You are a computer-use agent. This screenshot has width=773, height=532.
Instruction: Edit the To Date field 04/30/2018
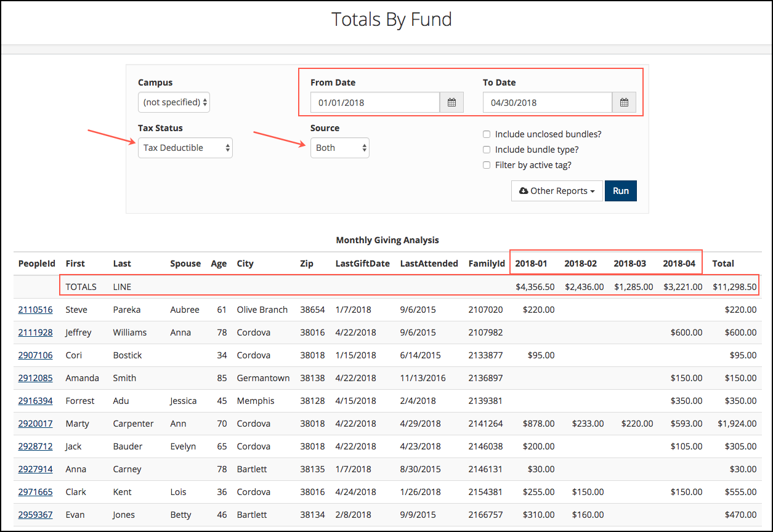[548, 102]
